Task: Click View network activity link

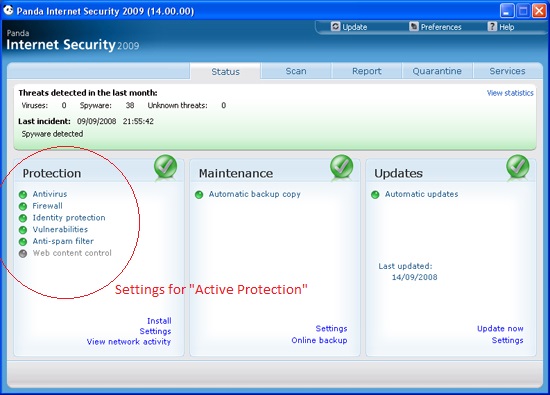Action: tap(129, 342)
